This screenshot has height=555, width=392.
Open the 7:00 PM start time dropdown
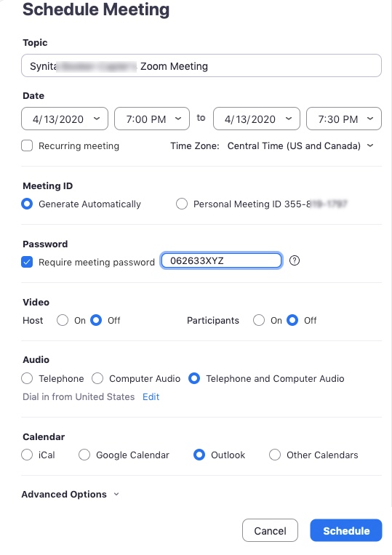tap(152, 119)
